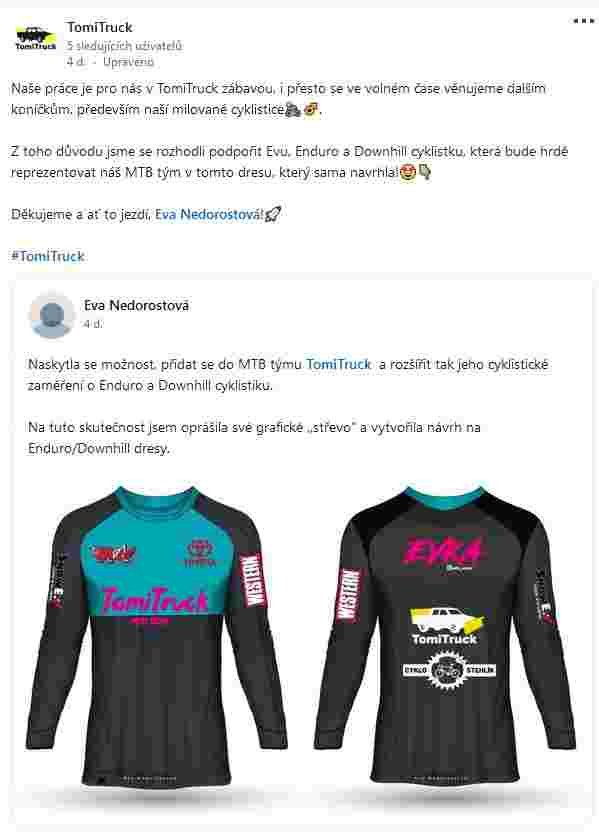The height and width of the screenshot is (833, 599).
Task: Click the pink EVA logo on the back jersey
Action: point(442,551)
